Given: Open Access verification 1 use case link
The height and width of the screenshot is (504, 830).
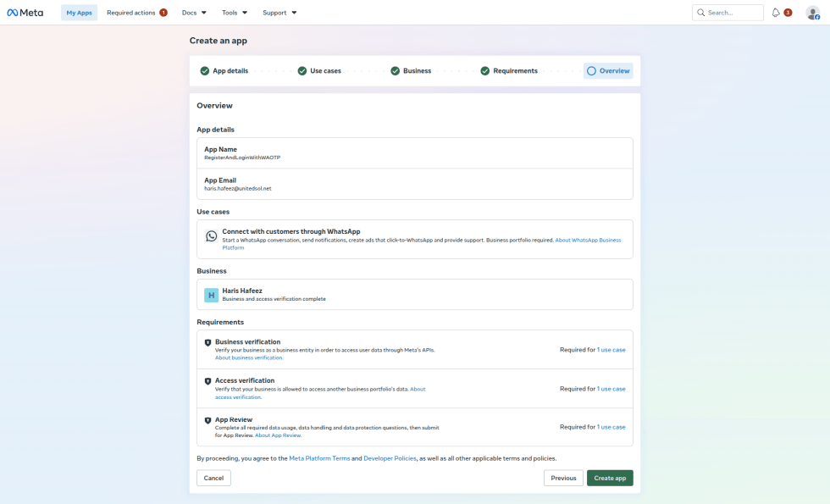Looking at the screenshot, I should pos(611,389).
